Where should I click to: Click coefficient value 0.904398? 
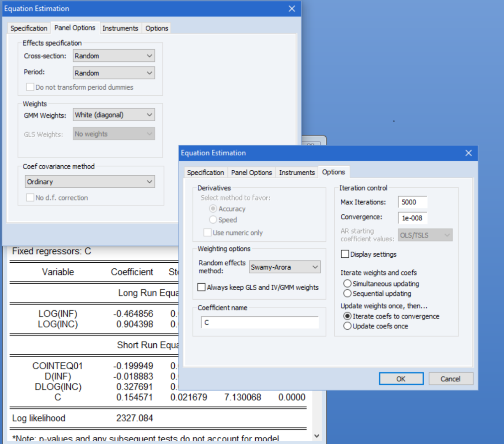(135, 324)
